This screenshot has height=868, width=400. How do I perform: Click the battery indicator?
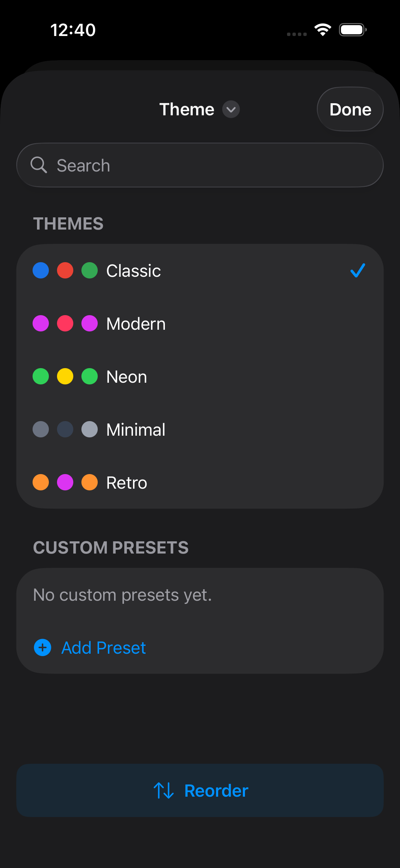(352, 30)
